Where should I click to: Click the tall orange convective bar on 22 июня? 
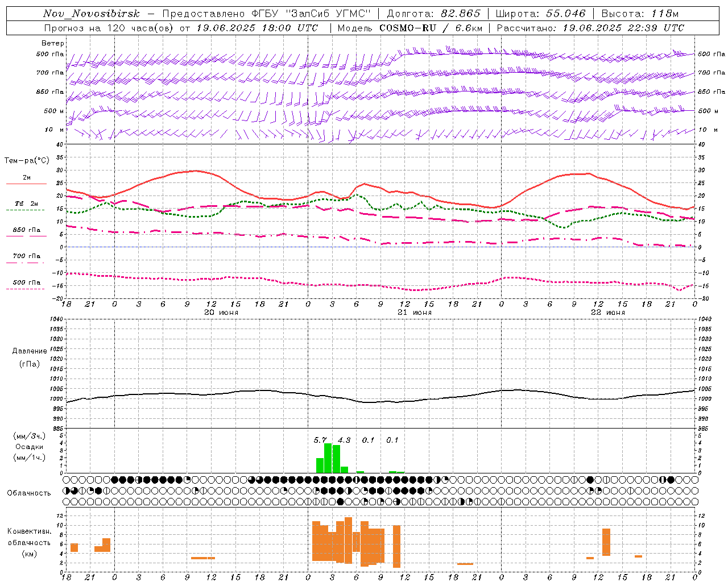(606, 542)
